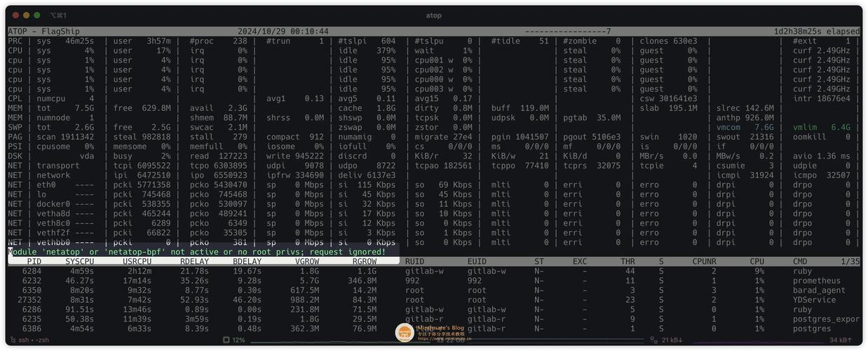Click the CMD column header

pos(800,261)
